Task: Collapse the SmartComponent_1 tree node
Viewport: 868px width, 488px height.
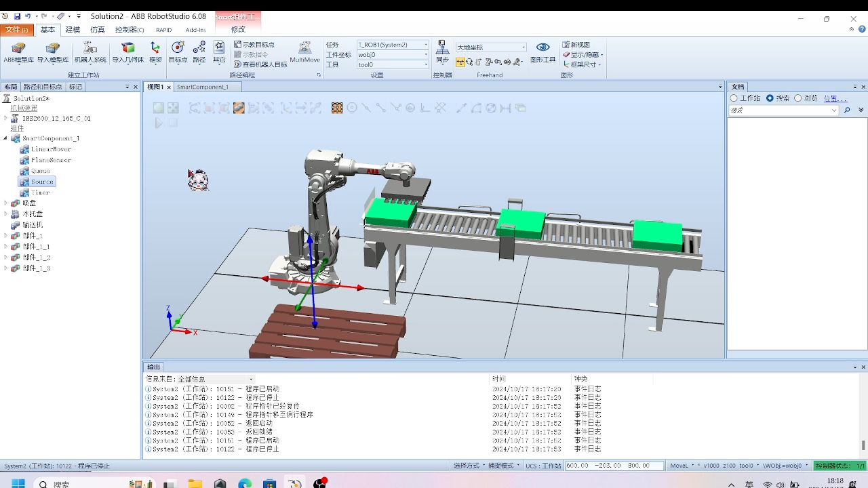Action: [x=5, y=138]
